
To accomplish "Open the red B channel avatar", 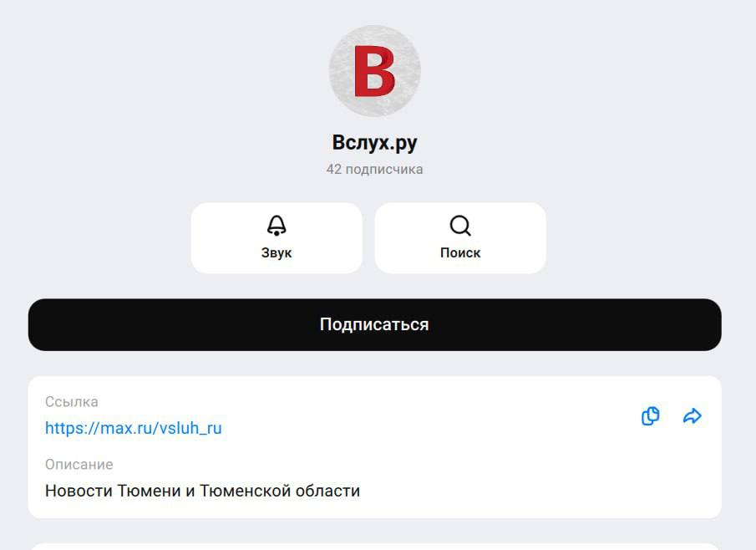I will pyautogui.click(x=374, y=71).
